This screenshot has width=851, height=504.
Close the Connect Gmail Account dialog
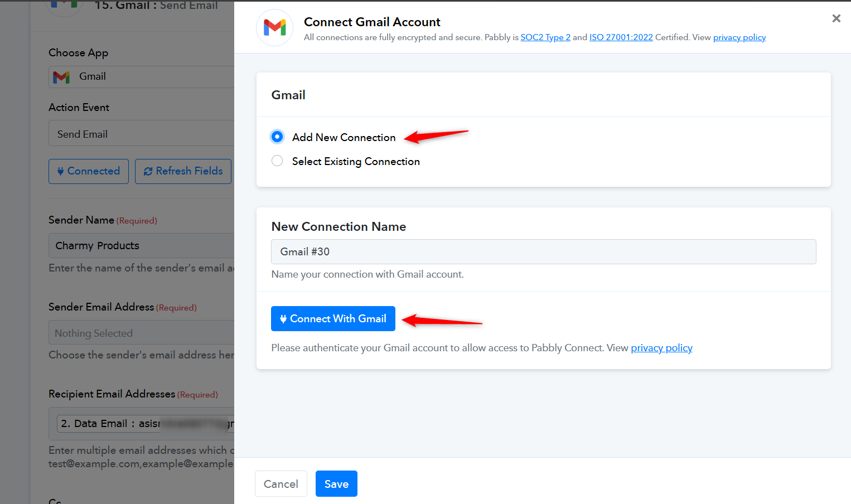836,18
